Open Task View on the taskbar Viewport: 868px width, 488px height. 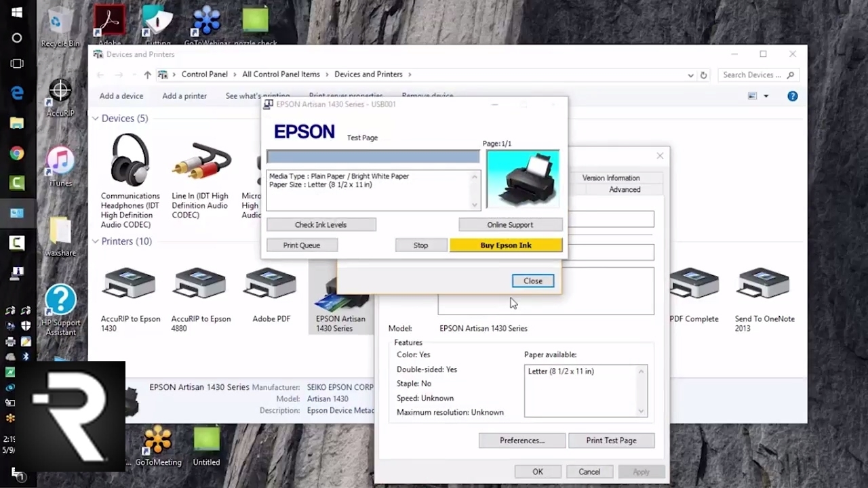[x=17, y=64]
